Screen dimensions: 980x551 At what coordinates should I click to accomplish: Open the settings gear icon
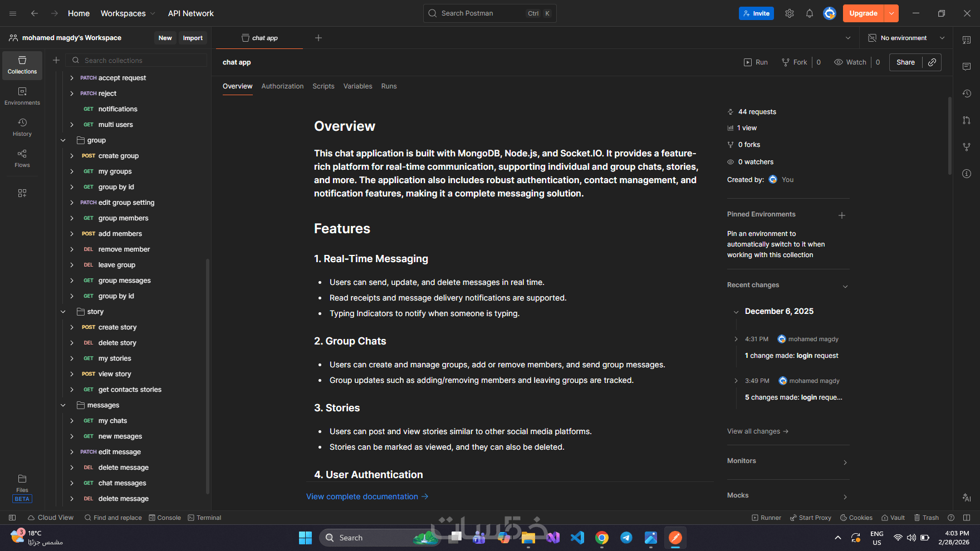790,13
